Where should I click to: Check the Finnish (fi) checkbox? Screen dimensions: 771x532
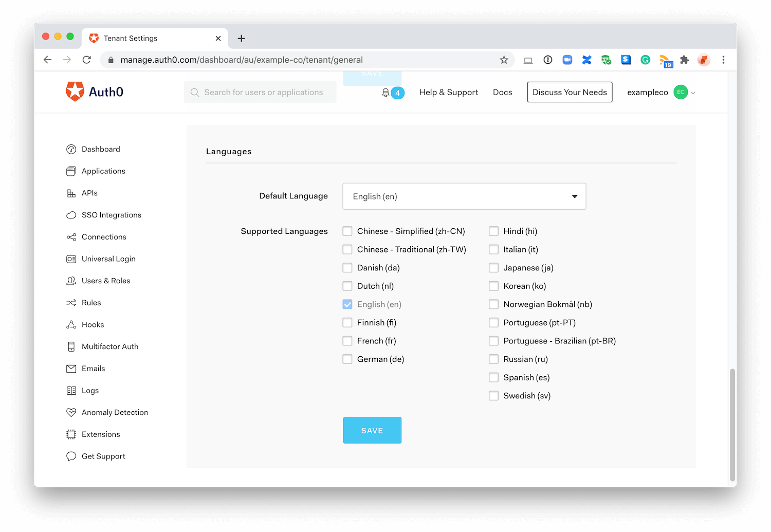click(x=347, y=323)
